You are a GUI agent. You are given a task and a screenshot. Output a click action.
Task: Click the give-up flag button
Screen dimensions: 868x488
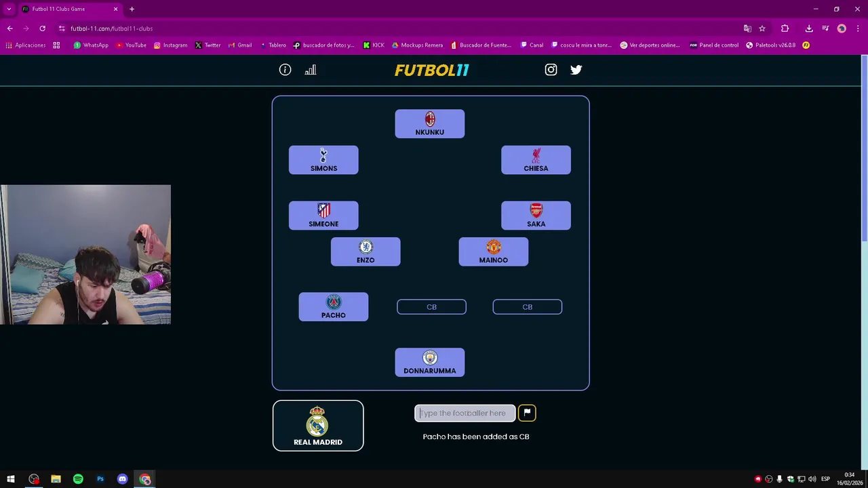pyautogui.click(x=527, y=413)
